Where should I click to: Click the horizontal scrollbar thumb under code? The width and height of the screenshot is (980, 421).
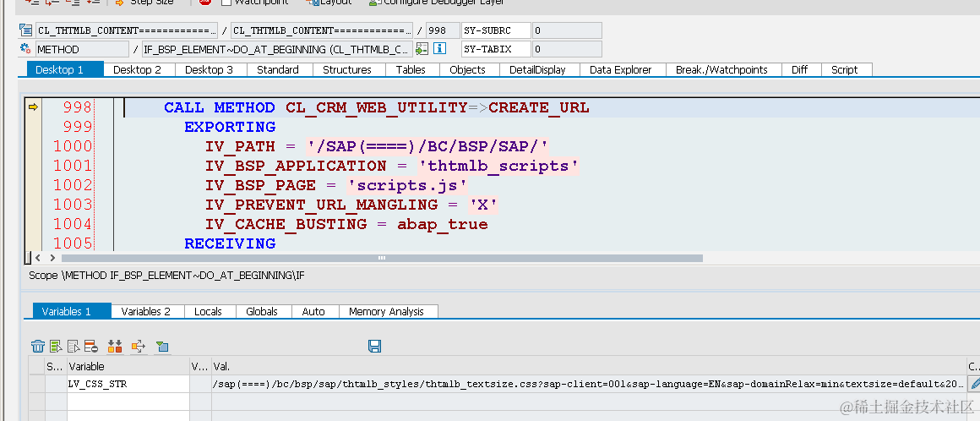click(x=382, y=258)
